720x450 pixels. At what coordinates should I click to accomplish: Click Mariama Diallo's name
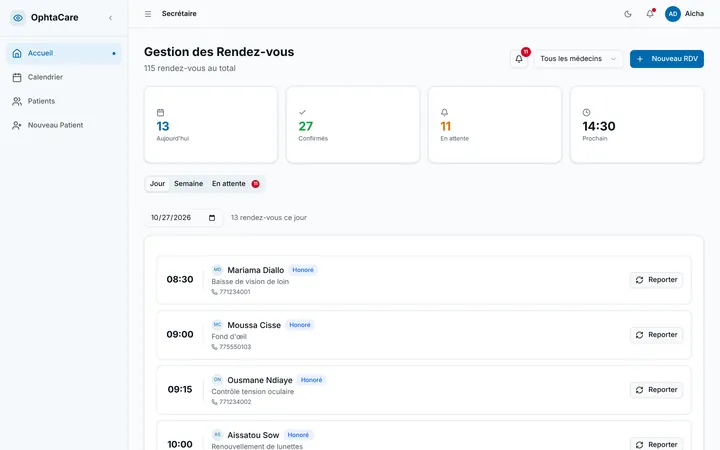pyautogui.click(x=255, y=270)
